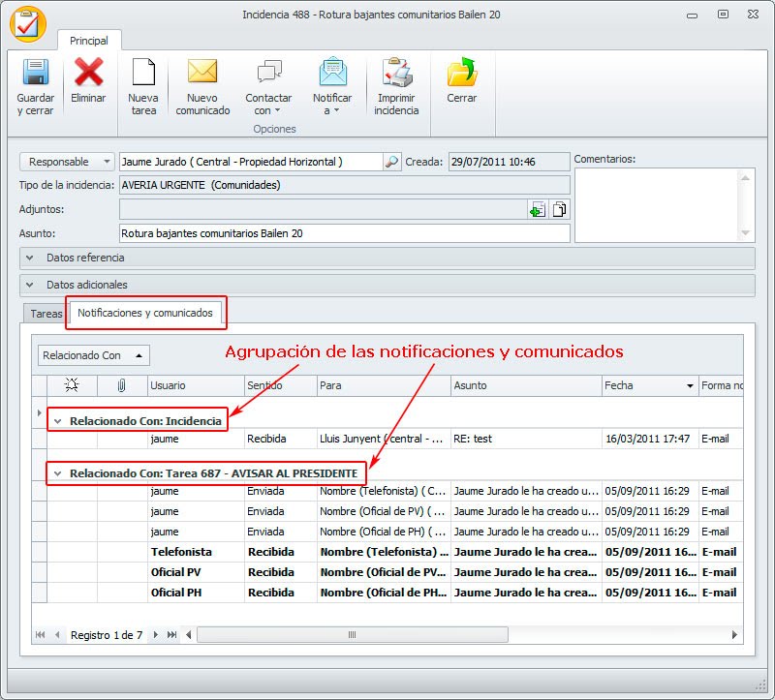Sort by the Sentido column header
Image resolution: width=775 pixels, height=700 pixels.
(281, 385)
